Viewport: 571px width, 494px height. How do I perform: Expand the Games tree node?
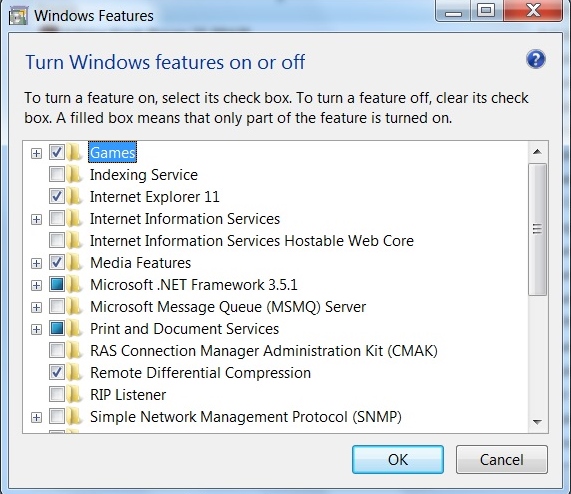[36, 153]
